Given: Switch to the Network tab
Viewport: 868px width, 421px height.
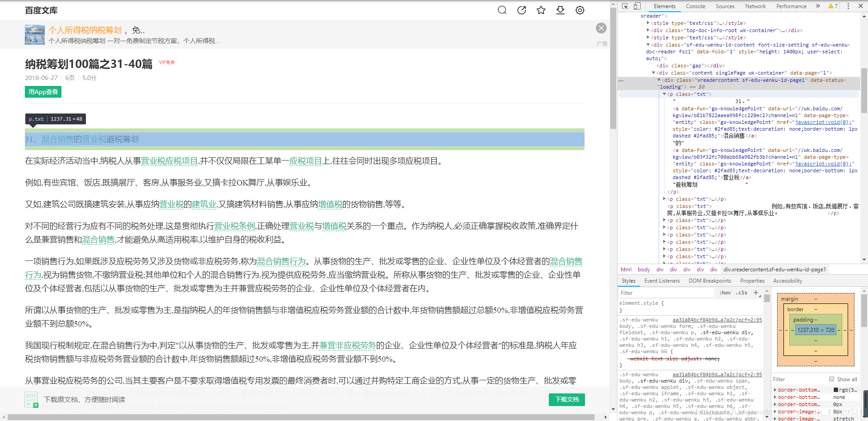Looking at the screenshot, I should (755, 6).
